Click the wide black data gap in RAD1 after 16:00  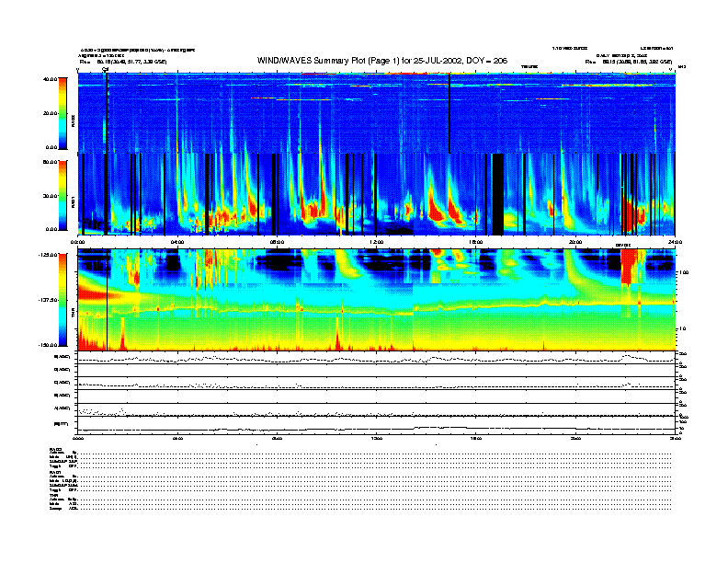(x=497, y=195)
